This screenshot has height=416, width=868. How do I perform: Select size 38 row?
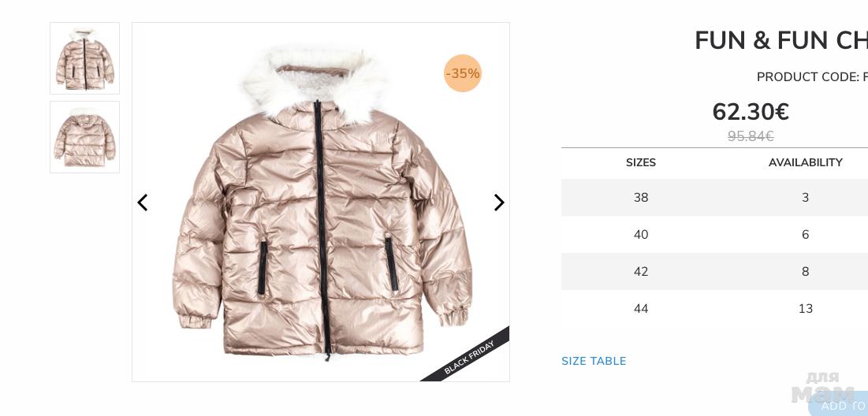[x=714, y=198]
